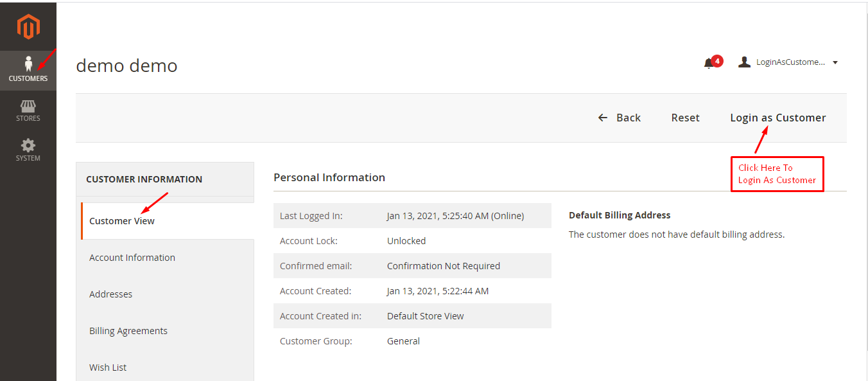Click the Back arrow button
868x381 pixels.
619,118
